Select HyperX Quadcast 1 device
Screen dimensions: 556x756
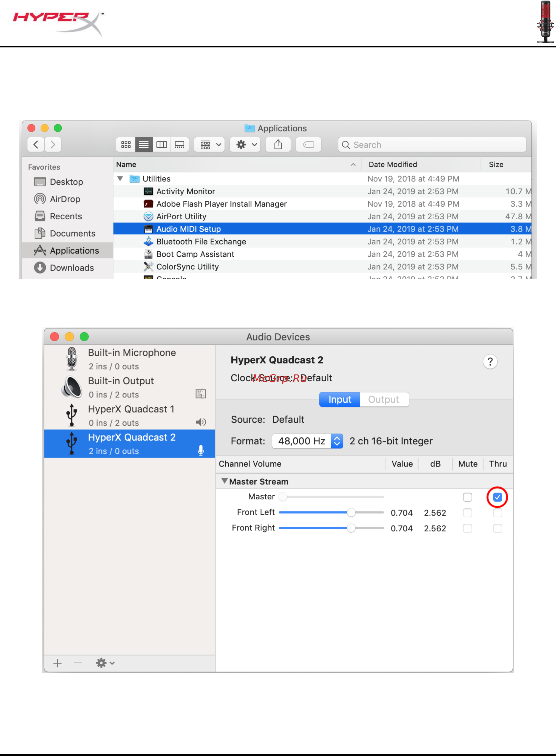pos(130,416)
